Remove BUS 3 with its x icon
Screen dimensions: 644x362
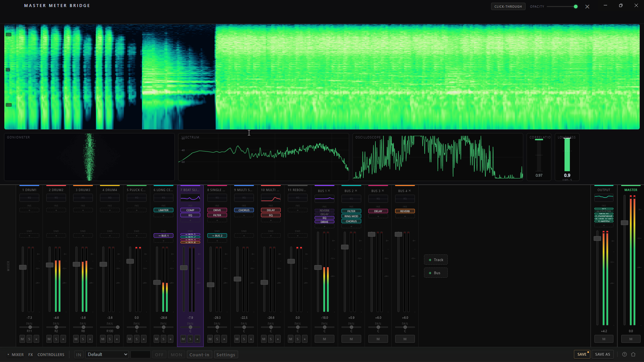point(383,191)
